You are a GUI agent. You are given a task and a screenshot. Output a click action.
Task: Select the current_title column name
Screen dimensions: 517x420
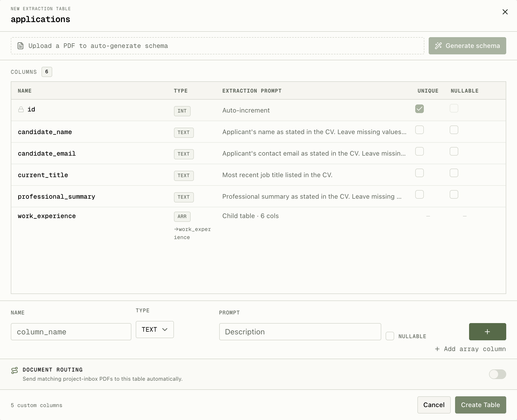pos(43,175)
